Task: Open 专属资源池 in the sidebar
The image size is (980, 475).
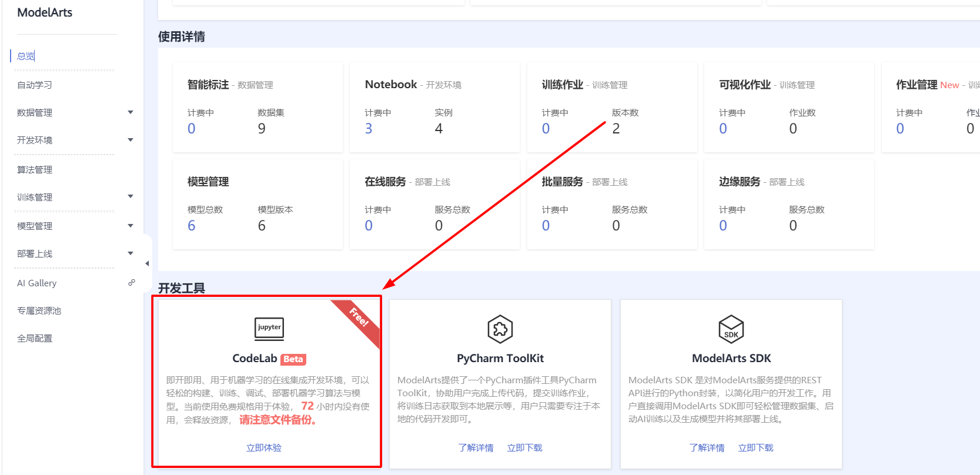Action: pos(39,310)
